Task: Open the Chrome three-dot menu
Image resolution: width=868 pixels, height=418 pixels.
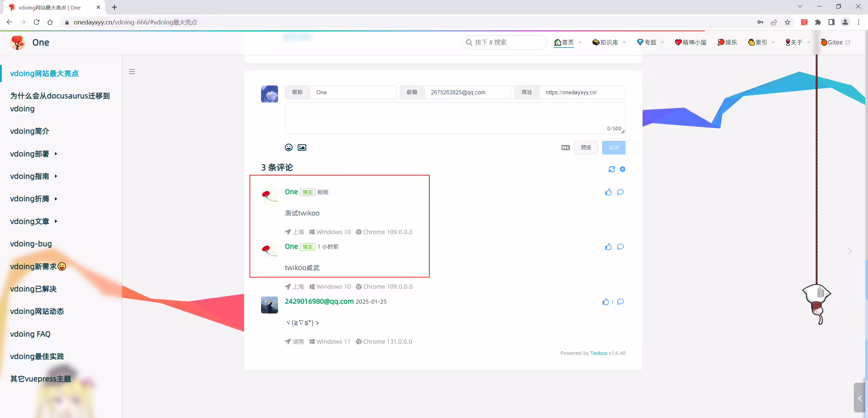Action: [x=859, y=22]
